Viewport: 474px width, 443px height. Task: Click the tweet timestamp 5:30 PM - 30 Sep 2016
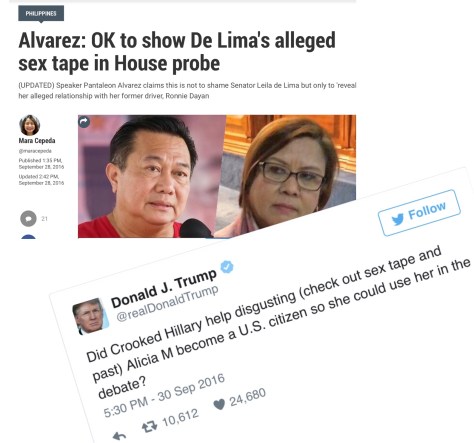point(164,396)
